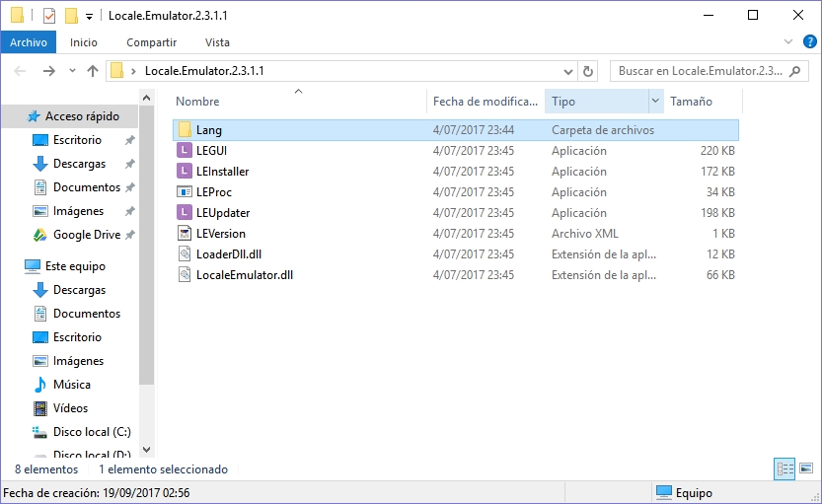This screenshot has height=504, width=822.
Task: Select Este equipo in navigation pane
Action: 65,266
